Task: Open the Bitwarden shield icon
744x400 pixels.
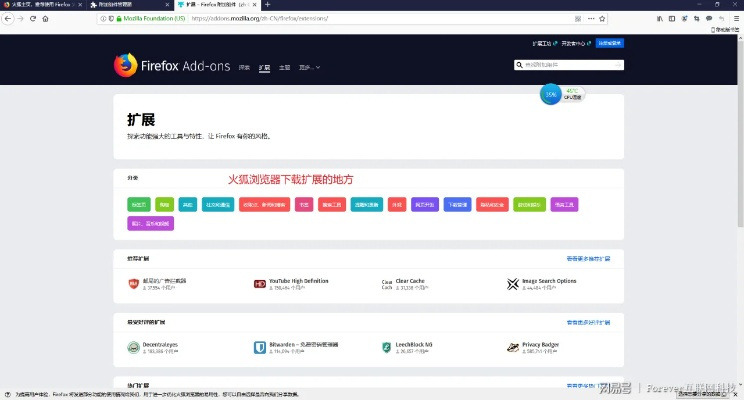Action: (x=260, y=347)
